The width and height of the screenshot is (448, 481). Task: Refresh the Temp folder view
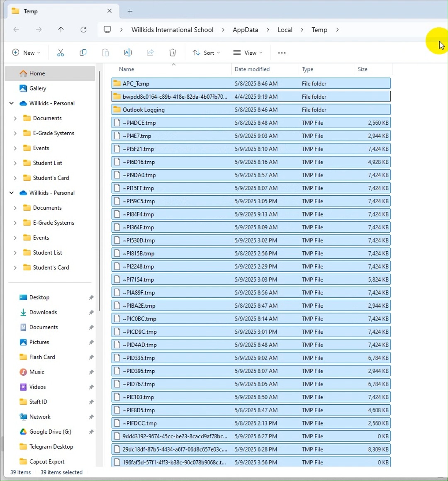pos(83,30)
